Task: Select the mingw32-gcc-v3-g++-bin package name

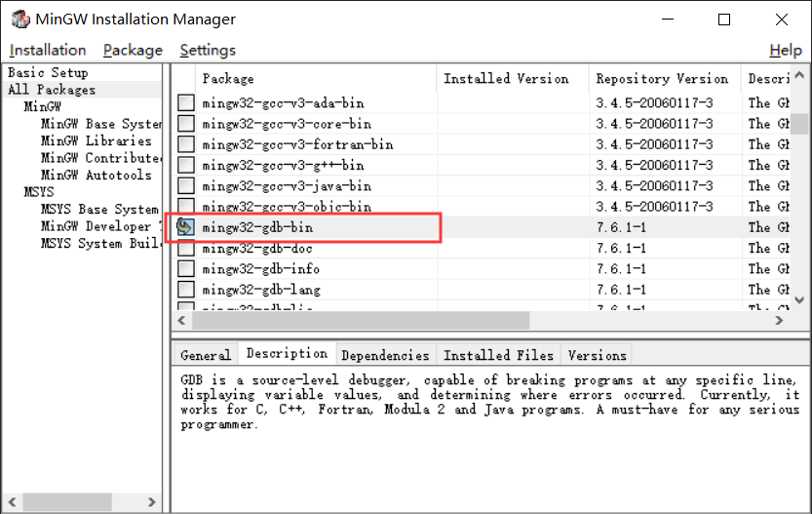Action: coord(284,165)
